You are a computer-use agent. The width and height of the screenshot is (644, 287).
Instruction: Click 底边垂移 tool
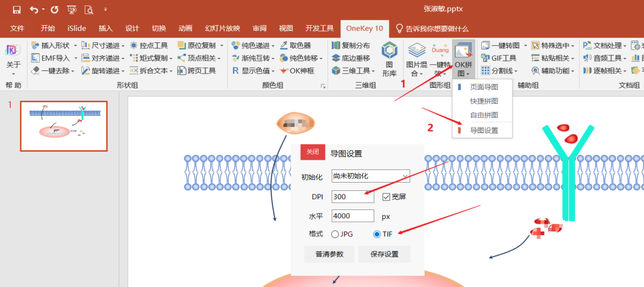pos(351,58)
